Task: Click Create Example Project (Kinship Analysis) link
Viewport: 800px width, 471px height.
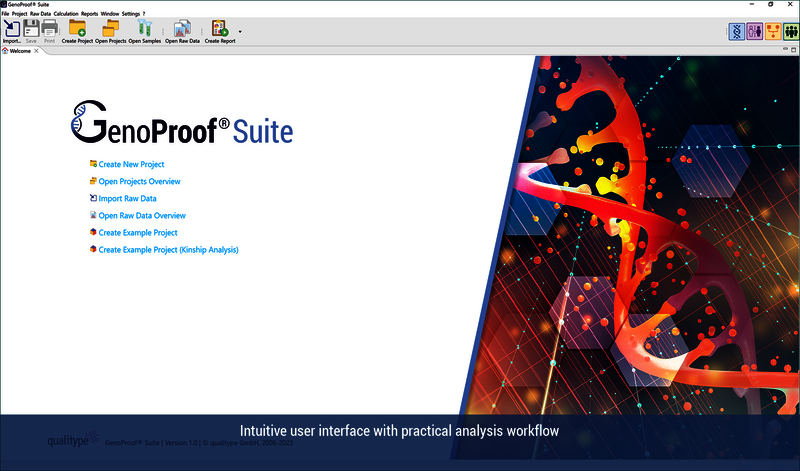Action: pyautogui.click(x=168, y=250)
